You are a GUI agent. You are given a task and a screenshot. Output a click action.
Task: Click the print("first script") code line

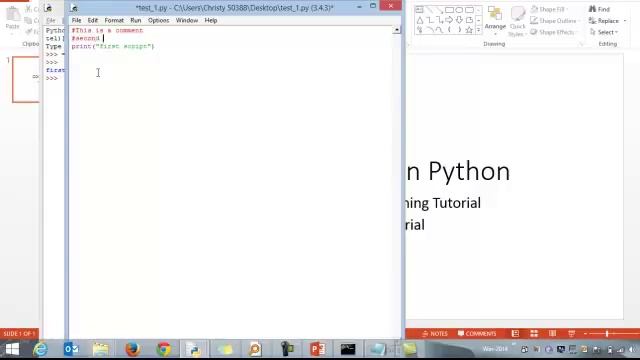click(113, 46)
